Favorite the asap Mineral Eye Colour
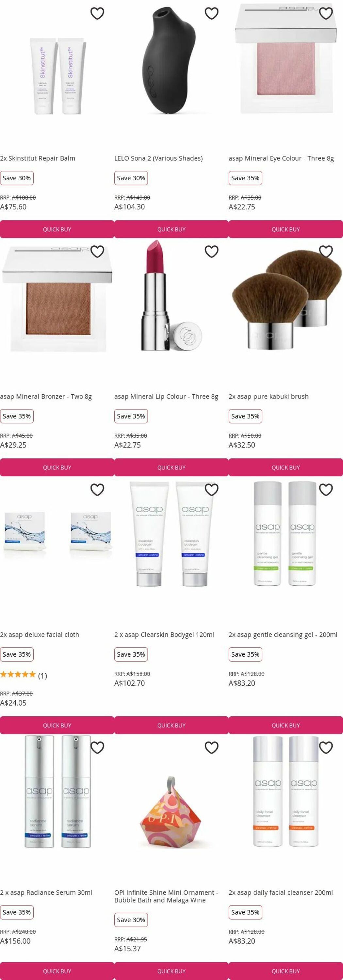 point(326,13)
